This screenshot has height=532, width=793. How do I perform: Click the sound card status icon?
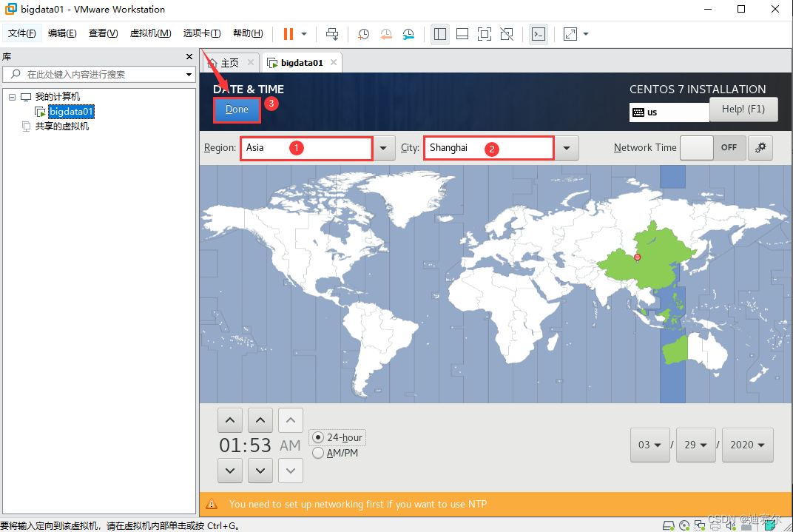pyautogui.click(x=731, y=526)
